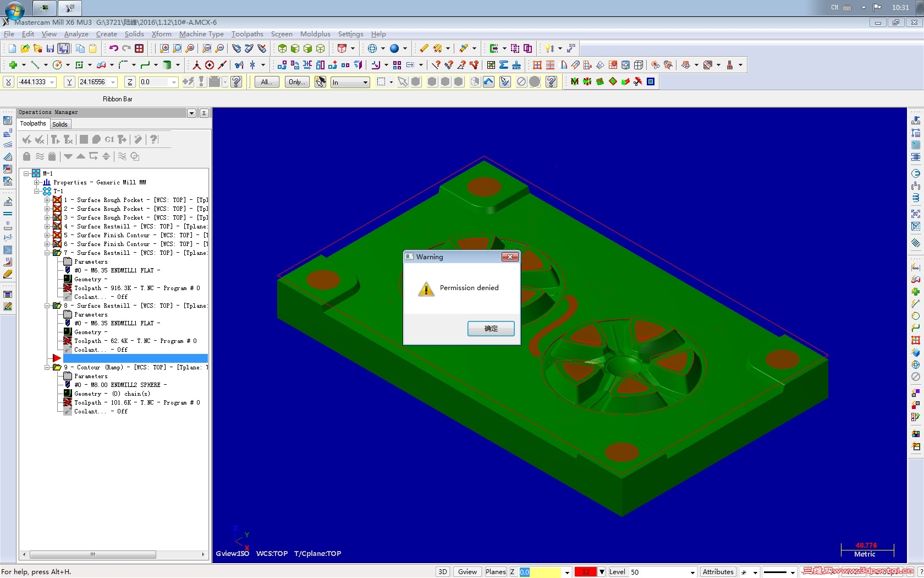The image size is (924, 578).
Task: Expand operation 1 Surface Rough Pocket
Action: click(x=47, y=200)
